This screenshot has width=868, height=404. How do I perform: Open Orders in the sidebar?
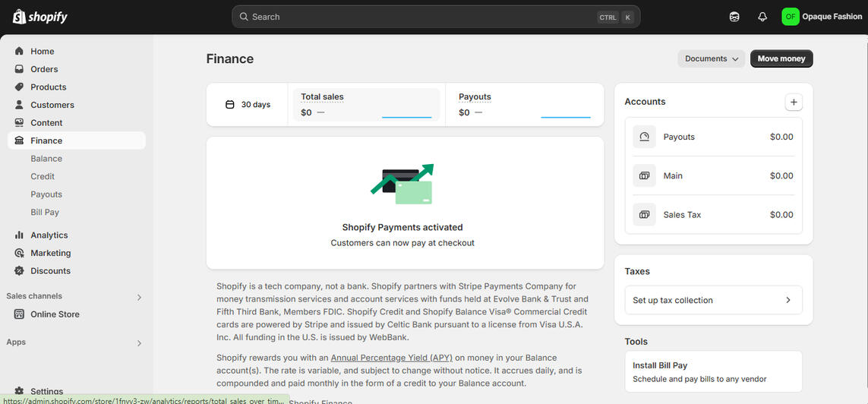pos(77,69)
